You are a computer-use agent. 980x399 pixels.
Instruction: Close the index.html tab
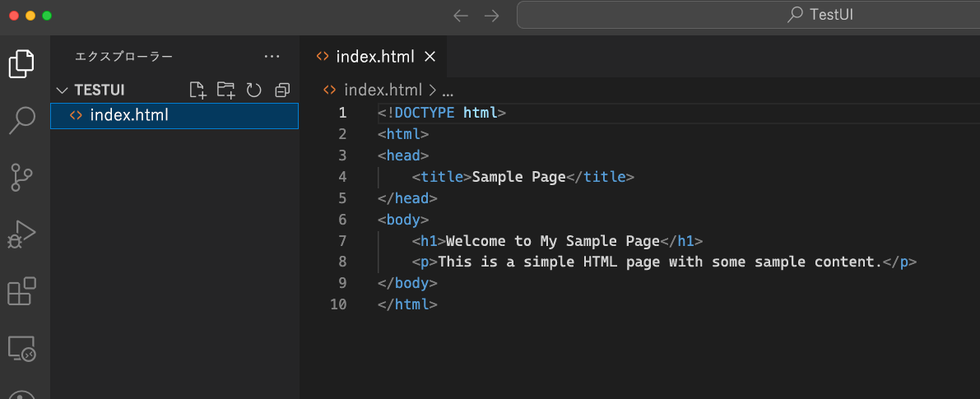point(430,57)
